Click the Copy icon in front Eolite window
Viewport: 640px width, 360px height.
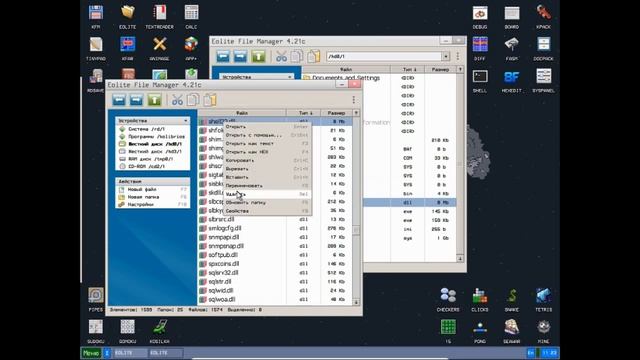193,100
